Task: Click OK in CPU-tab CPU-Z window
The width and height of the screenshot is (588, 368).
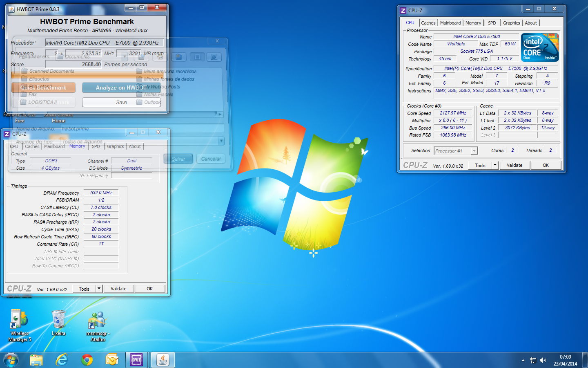Action: [546, 165]
